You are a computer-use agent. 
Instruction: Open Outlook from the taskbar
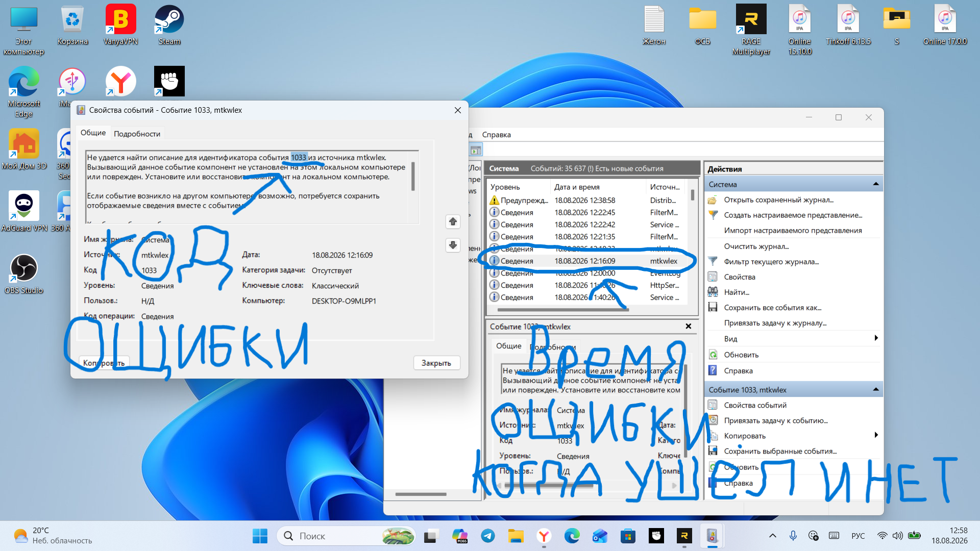pyautogui.click(x=600, y=536)
